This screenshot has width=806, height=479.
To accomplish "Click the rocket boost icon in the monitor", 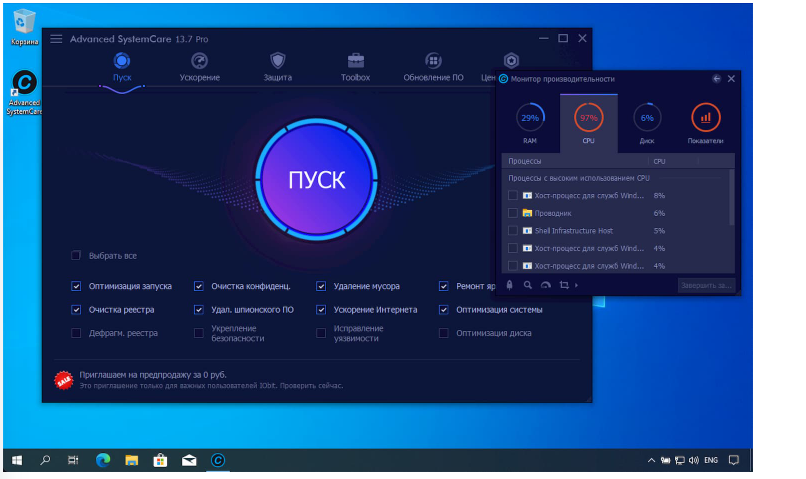I will coord(509,285).
